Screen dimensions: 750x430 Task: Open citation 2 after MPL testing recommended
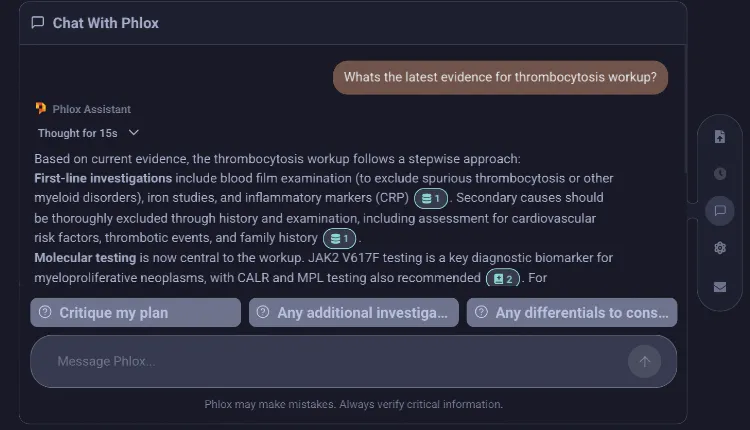tap(503, 278)
